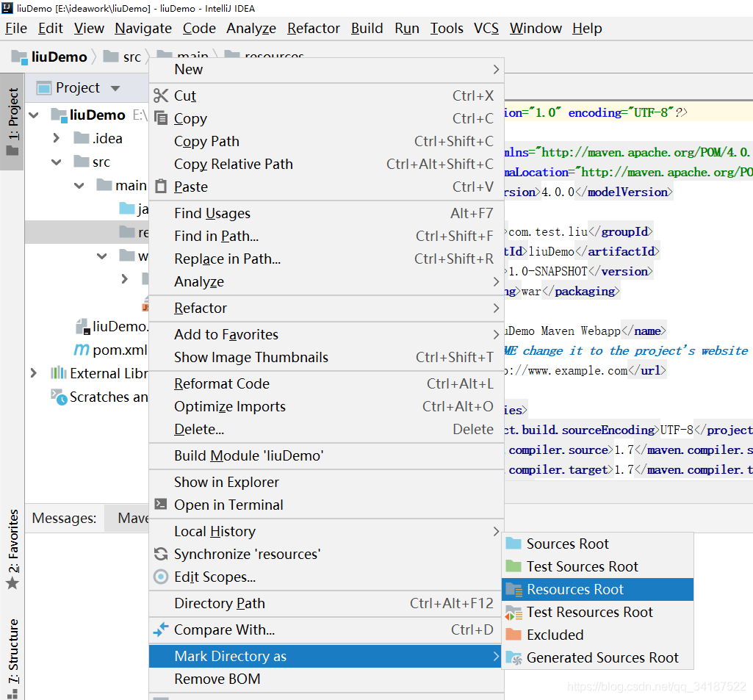The height and width of the screenshot is (700, 753).
Task: Collapse the main folder node
Action: tap(79, 185)
